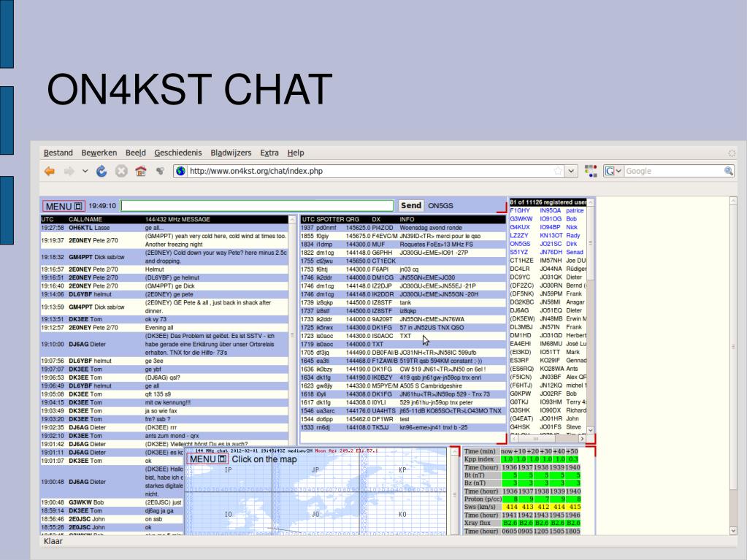Click the search magnifier icon
The image size is (747, 560).
pyautogui.click(x=729, y=171)
